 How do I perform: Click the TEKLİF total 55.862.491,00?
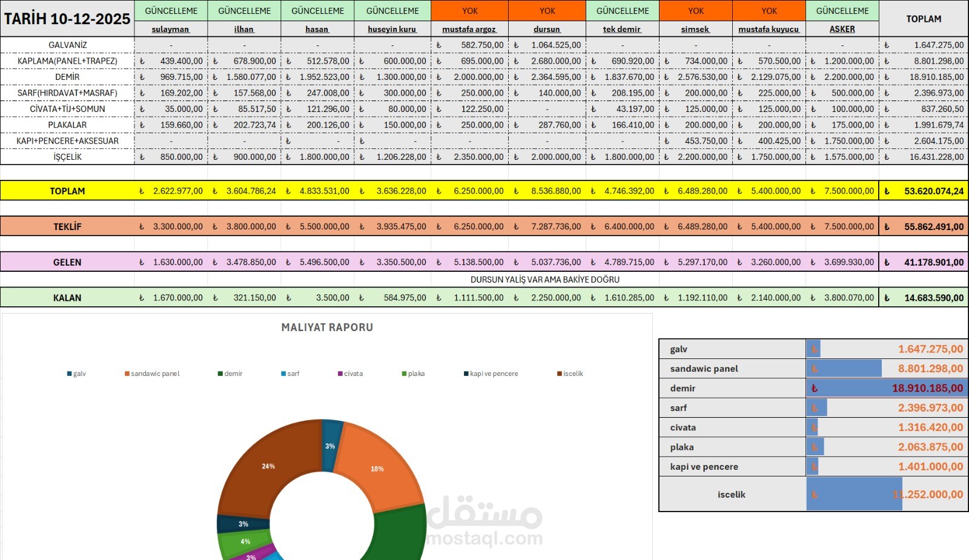point(924,226)
